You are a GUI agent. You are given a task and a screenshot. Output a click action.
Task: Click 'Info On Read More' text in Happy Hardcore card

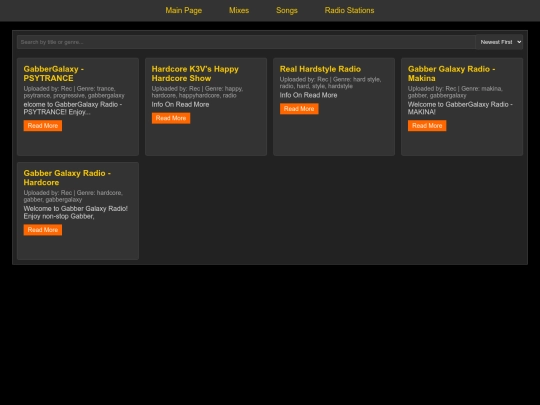[180, 105]
